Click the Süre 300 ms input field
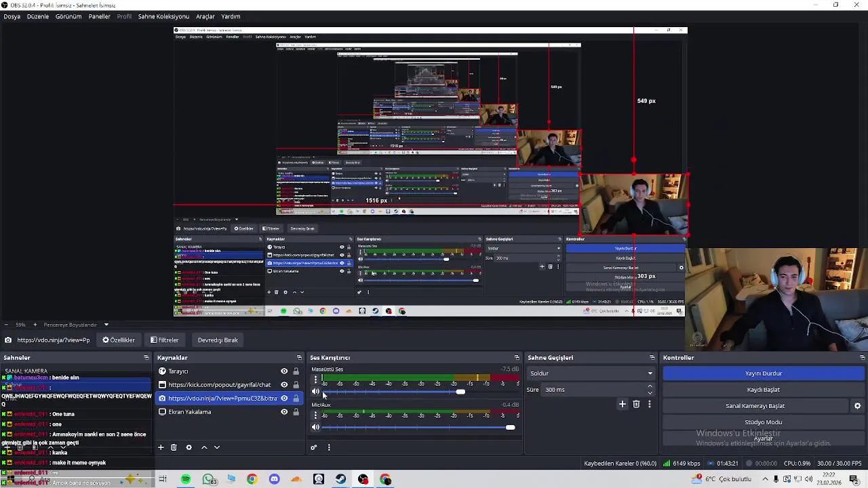The height and width of the screenshot is (488, 868). click(593, 390)
